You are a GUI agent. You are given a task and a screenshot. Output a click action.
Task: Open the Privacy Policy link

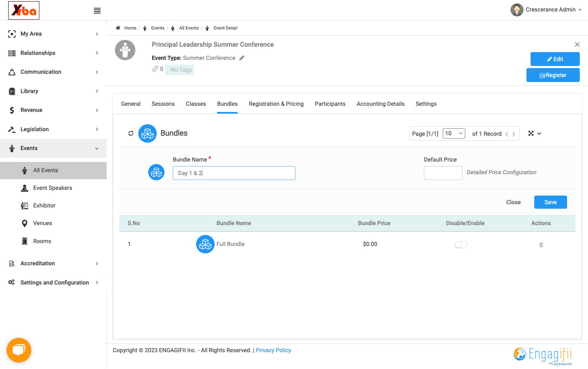274,350
